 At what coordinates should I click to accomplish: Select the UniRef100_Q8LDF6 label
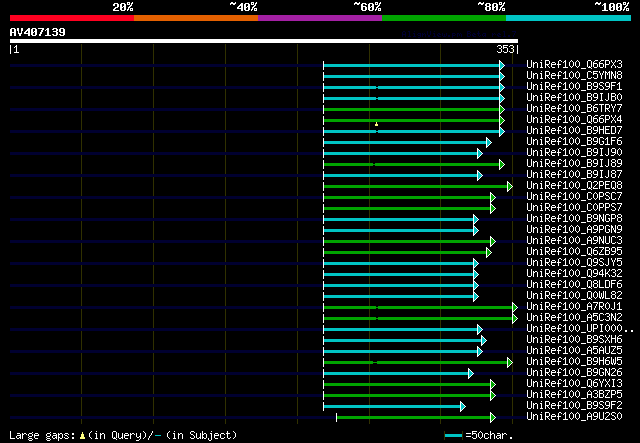click(574, 285)
